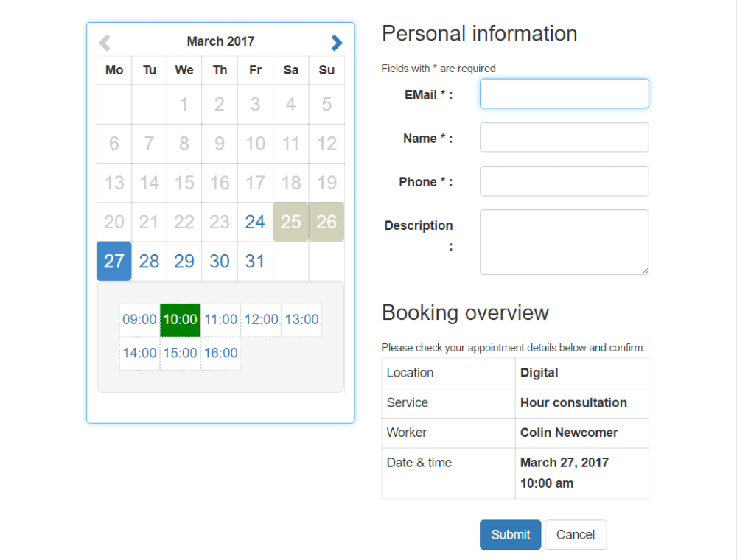Pick the 09:00 time slot

pos(139,320)
